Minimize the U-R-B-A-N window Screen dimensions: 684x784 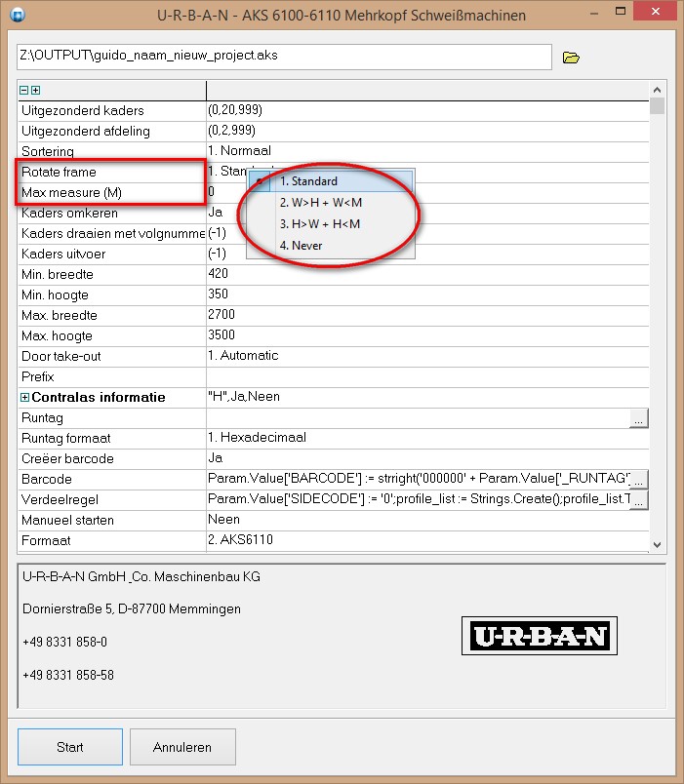click(x=594, y=13)
